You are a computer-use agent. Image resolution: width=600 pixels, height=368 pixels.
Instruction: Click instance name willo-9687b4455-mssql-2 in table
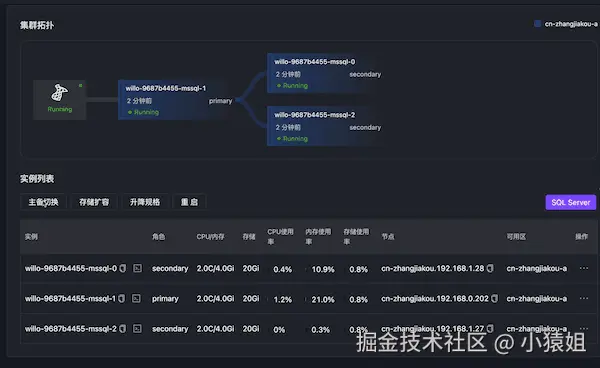[x=71, y=329]
